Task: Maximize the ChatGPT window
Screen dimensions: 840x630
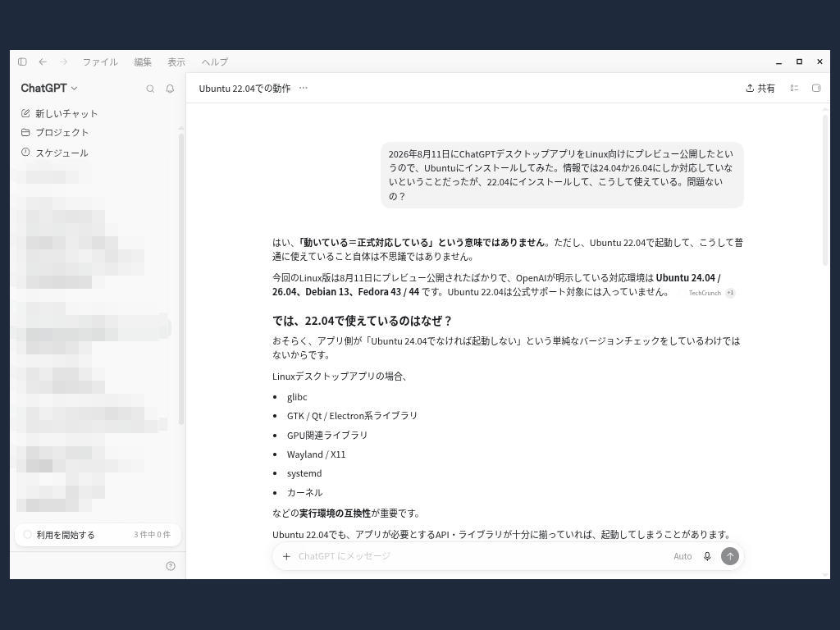Action: point(799,62)
